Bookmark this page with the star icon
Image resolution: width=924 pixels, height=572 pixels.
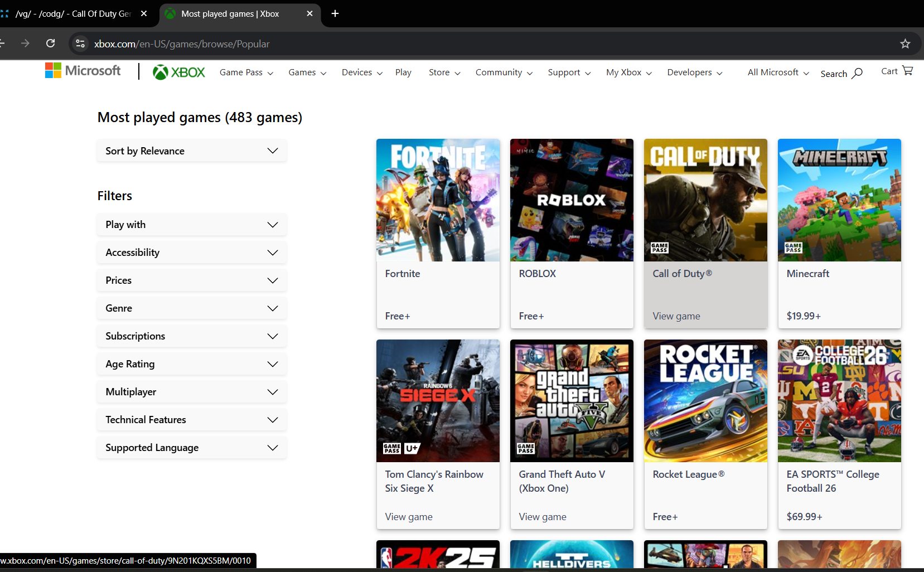coord(905,43)
